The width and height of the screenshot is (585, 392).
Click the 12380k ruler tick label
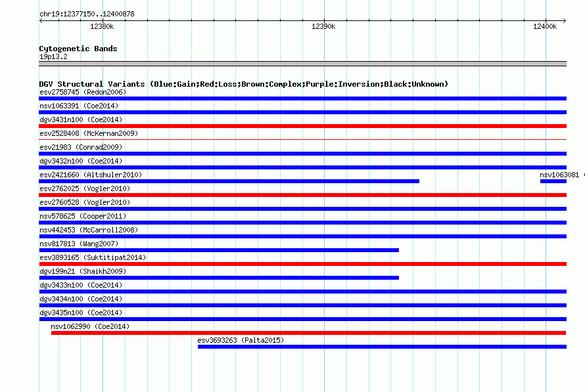click(x=102, y=26)
